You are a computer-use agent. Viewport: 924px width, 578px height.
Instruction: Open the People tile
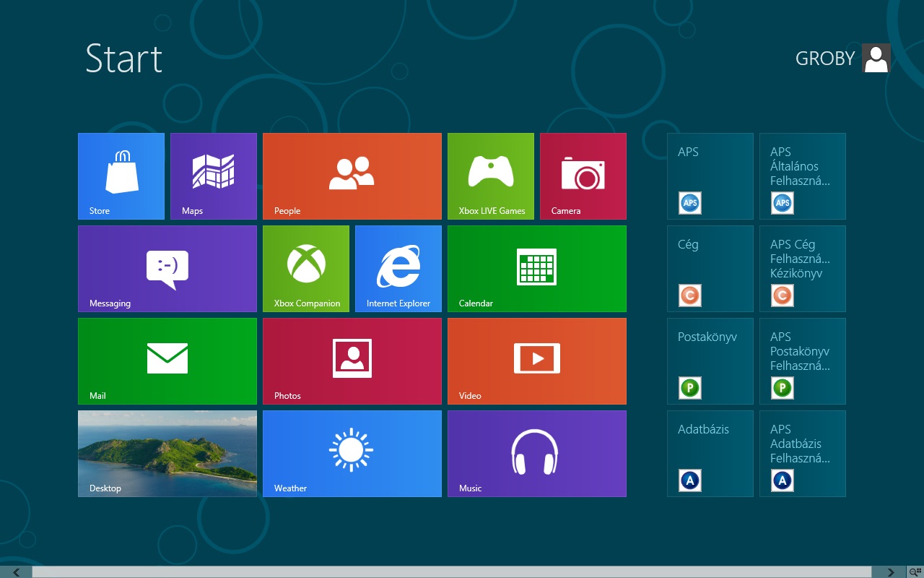pyautogui.click(x=352, y=176)
